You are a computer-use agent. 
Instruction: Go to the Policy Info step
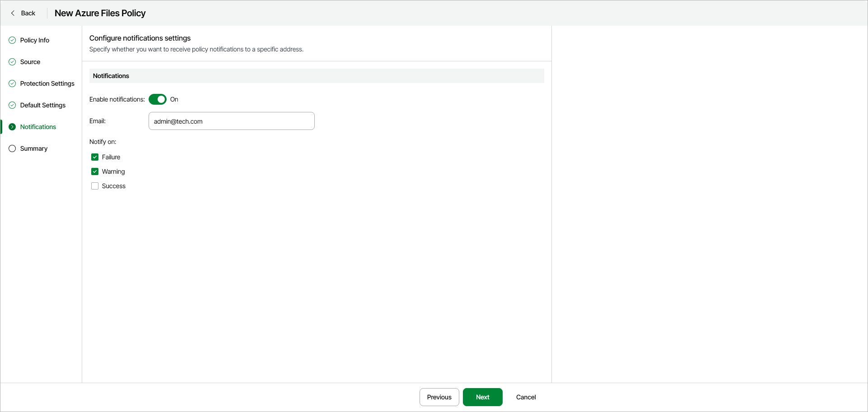point(35,40)
